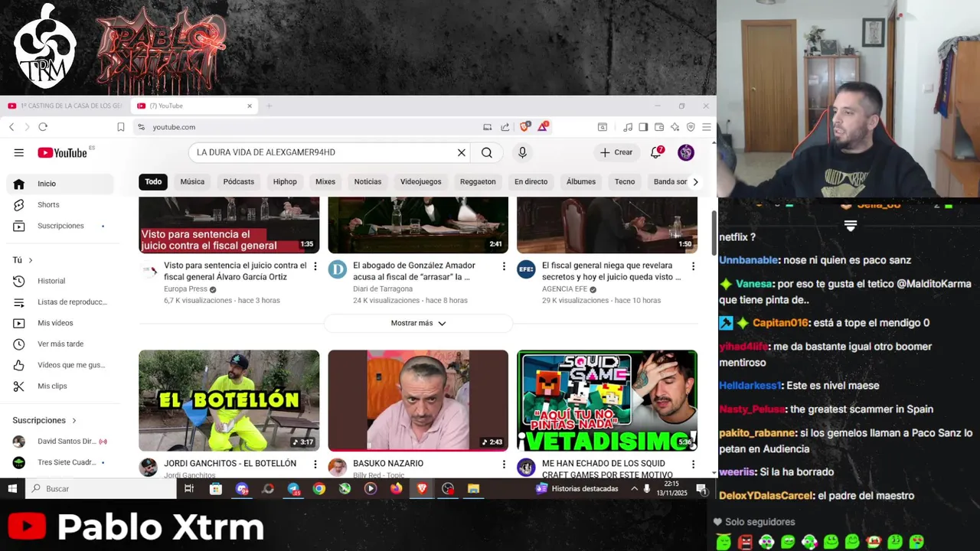The height and width of the screenshot is (551, 980).
Task: Show more chips with right arrow
Action: coord(695,181)
